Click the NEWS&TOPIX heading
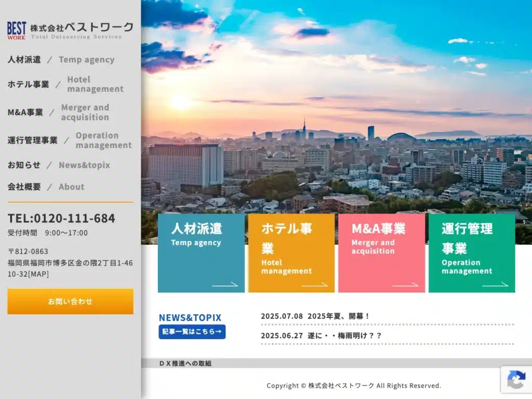This screenshot has width=532, height=399. point(190,317)
